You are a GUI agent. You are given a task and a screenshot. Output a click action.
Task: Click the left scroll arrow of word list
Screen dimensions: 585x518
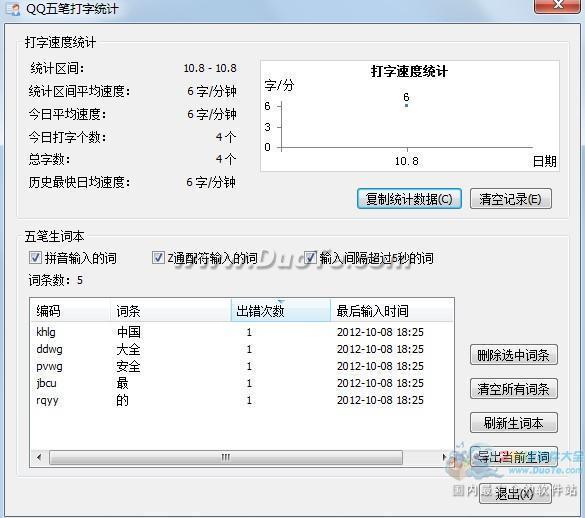(39, 457)
